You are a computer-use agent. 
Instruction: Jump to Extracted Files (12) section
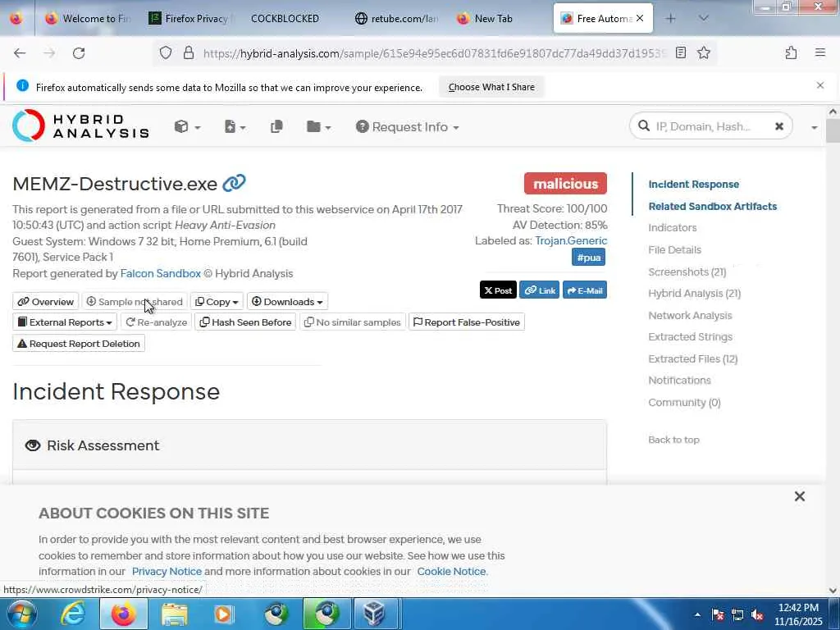pyautogui.click(x=692, y=359)
